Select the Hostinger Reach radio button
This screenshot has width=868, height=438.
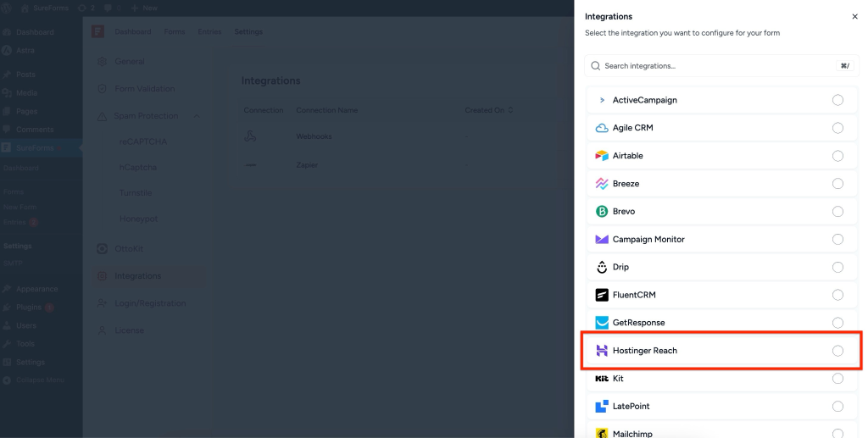pos(837,351)
